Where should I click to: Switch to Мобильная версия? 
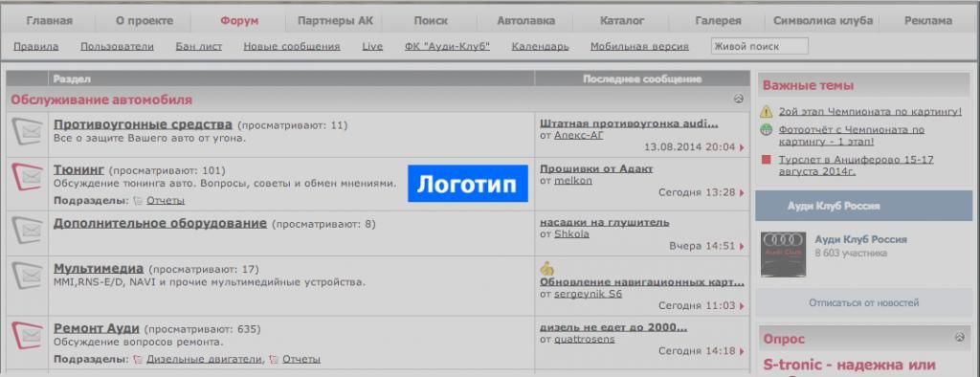pos(639,46)
